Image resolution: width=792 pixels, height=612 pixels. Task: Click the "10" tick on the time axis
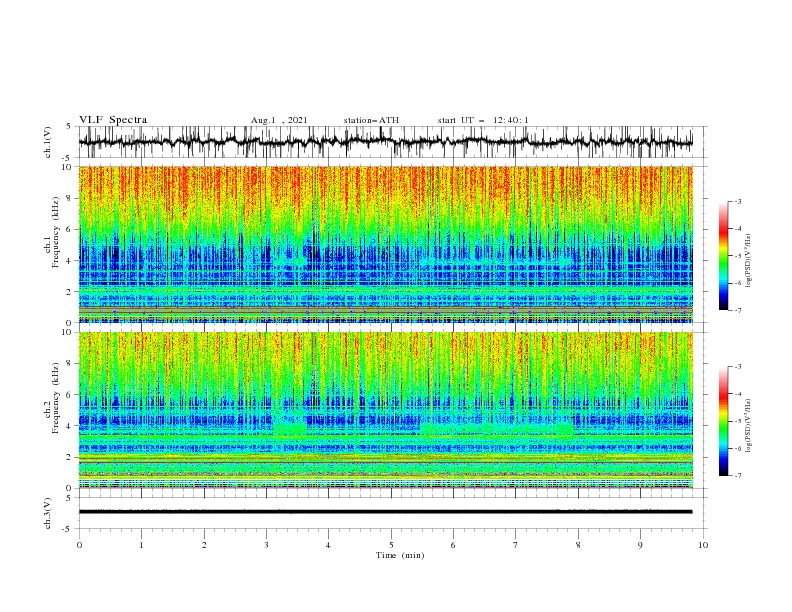[x=703, y=545]
